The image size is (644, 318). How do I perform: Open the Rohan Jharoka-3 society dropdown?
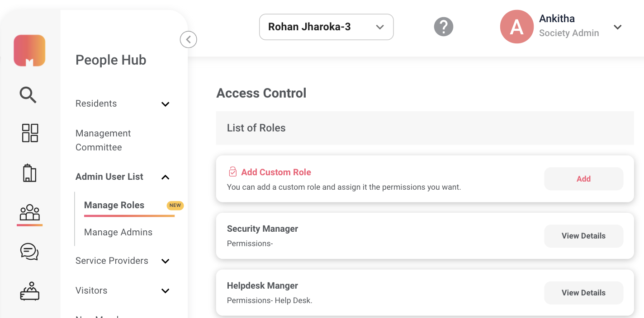tap(326, 27)
